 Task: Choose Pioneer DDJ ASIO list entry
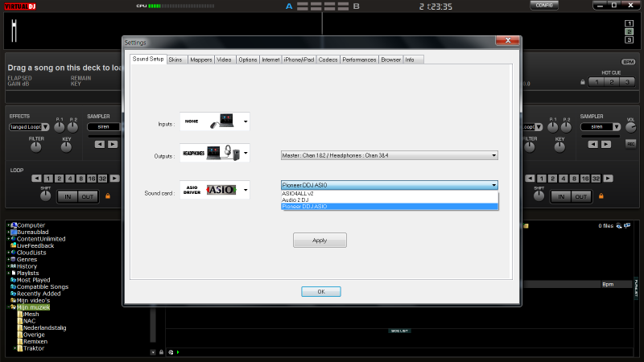pyautogui.click(x=390, y=207)
